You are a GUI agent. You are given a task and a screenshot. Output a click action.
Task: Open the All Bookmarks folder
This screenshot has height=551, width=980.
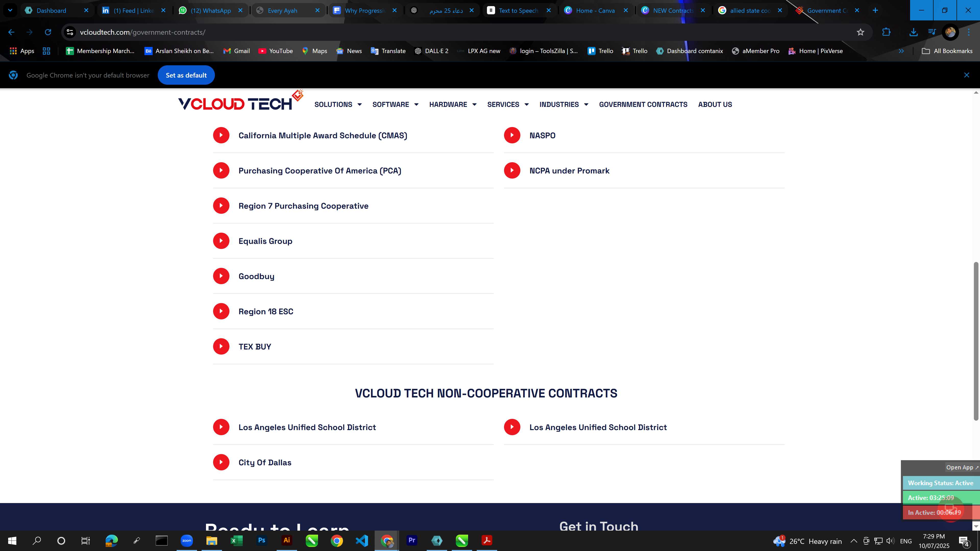tap(947, 51)
